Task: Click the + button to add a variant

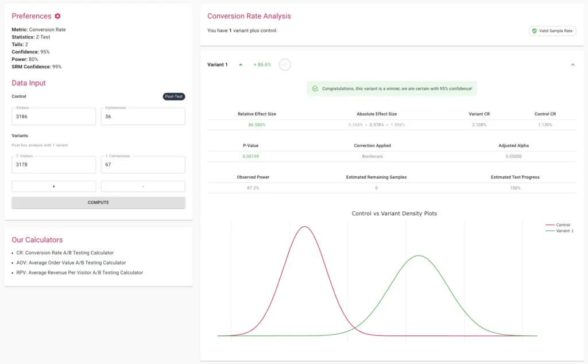Action: click(53, 186)
